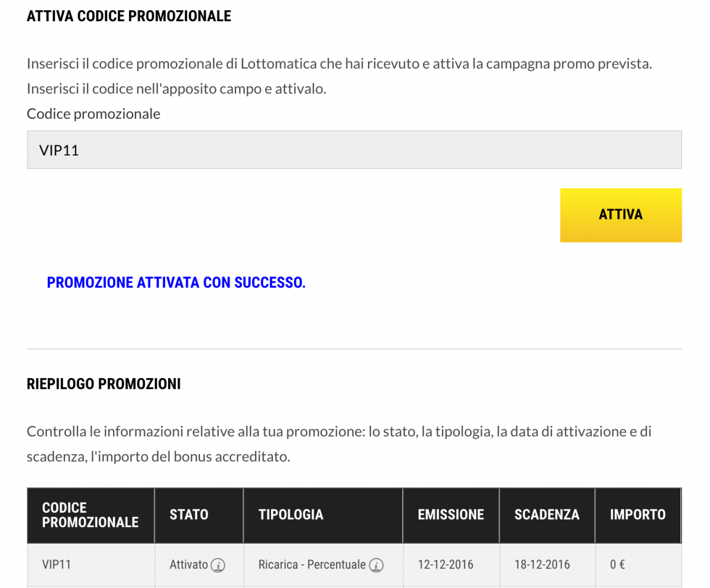
Task: Click the VIP11 cell in the promotions table
Action: tap(57, 564)
